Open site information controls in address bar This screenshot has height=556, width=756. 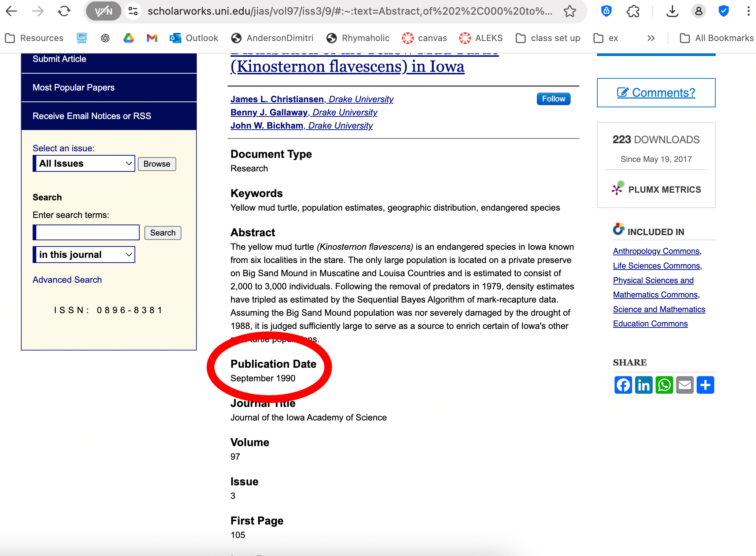tap(133, 11)
